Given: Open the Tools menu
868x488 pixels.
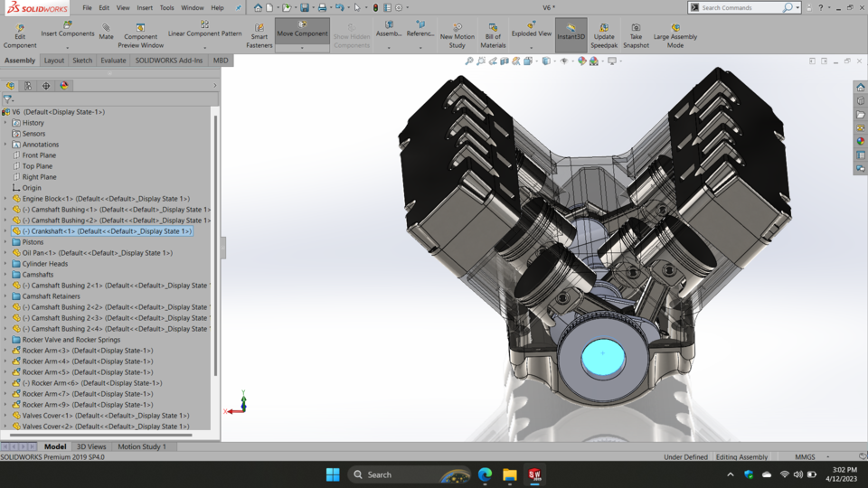Looking at the screenshot, I should [x=167, y=8].
